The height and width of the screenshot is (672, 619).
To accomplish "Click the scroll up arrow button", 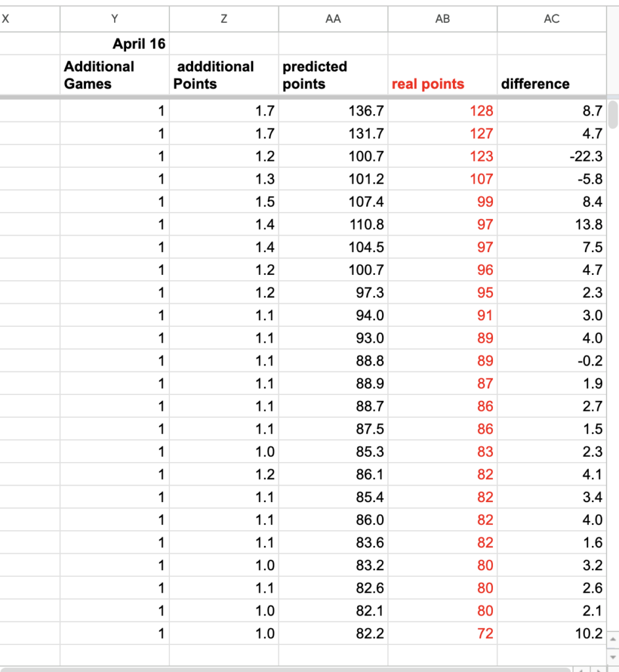I will (613, 639).
